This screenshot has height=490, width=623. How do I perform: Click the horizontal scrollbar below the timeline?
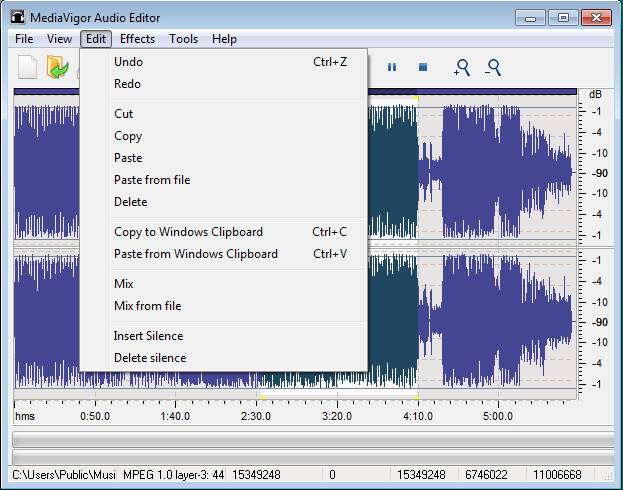click(x=312, y=439)
